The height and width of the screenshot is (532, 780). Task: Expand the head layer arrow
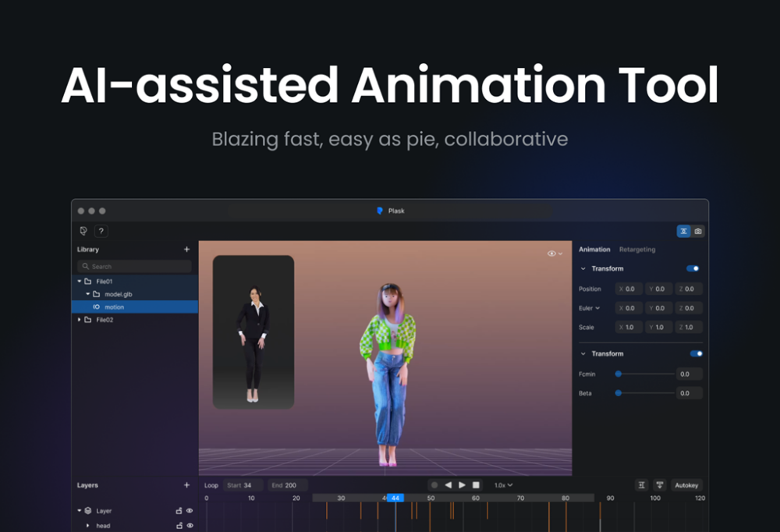[87, 526]
